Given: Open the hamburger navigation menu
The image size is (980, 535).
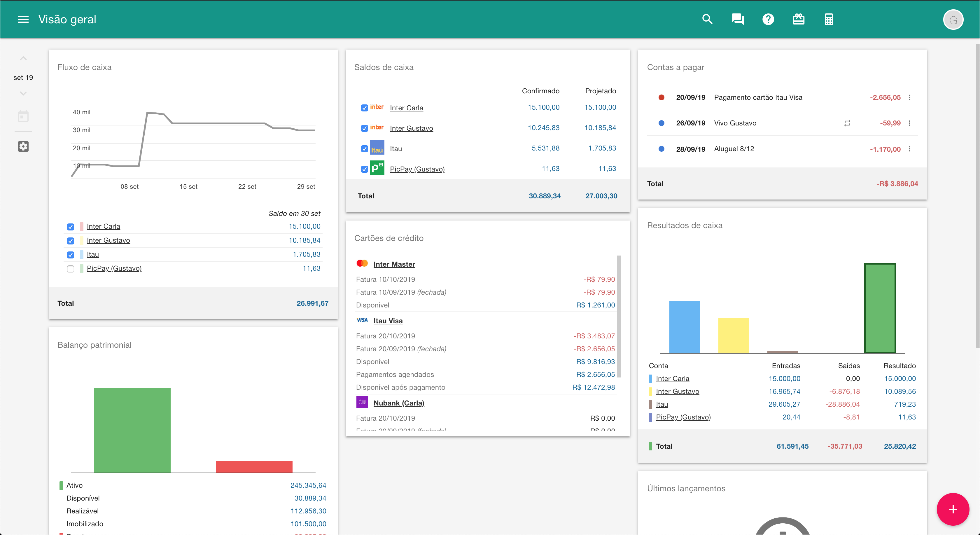Looking at the screenshot, I should [23, 20].
